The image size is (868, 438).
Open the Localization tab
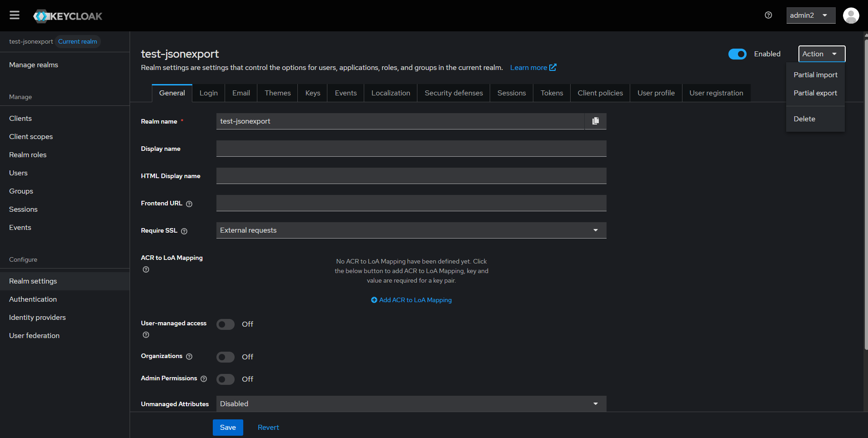pyautogui.click(x=391, y=93)
